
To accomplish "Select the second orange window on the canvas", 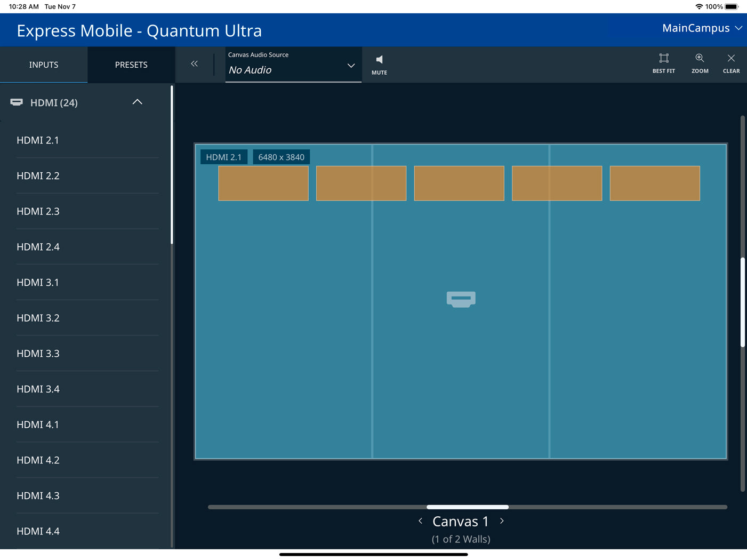I will (x=361, y=183).
